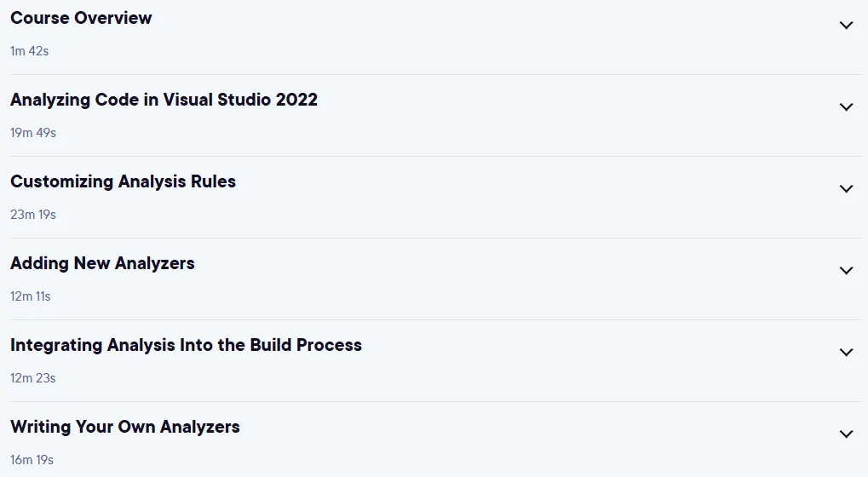Click the 19m 49s duration text
868x477 pixels.
[33, 133]
